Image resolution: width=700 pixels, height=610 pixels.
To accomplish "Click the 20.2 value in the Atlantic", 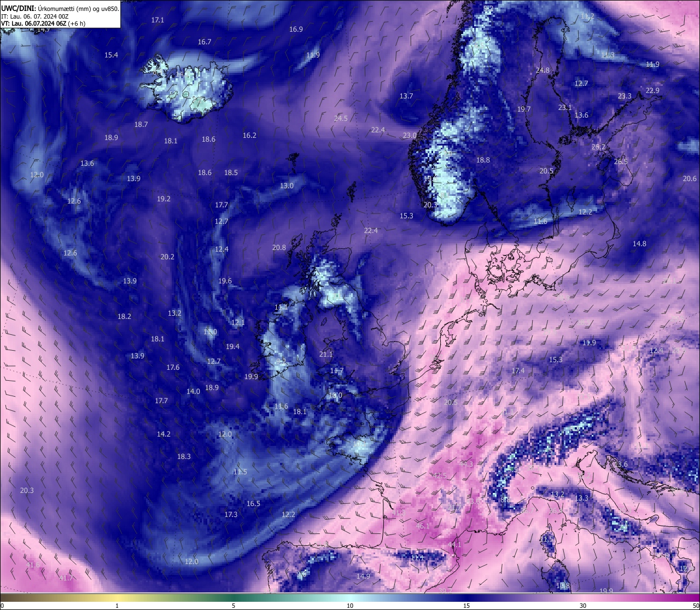I will tap(167, 257).
